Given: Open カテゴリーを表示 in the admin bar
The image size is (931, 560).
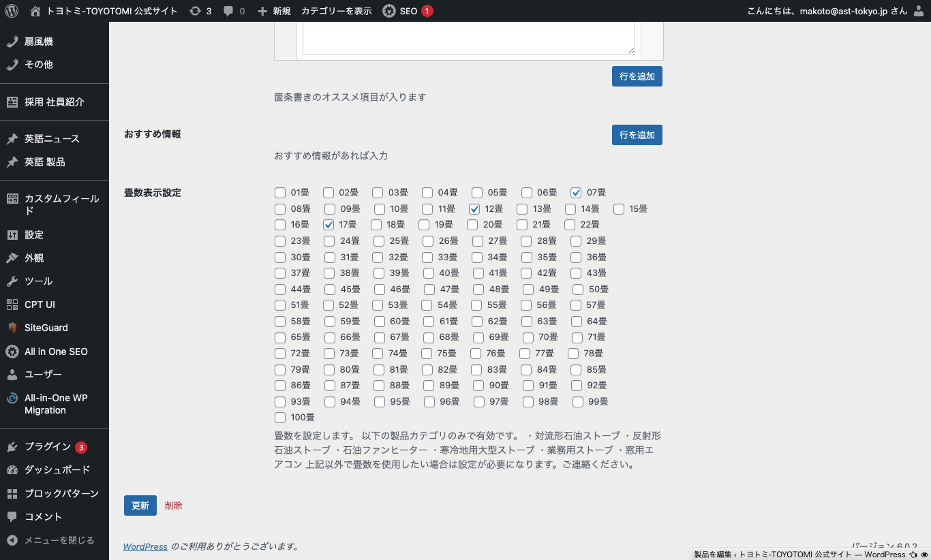Looking at the screenshot, I should point(337,11).
